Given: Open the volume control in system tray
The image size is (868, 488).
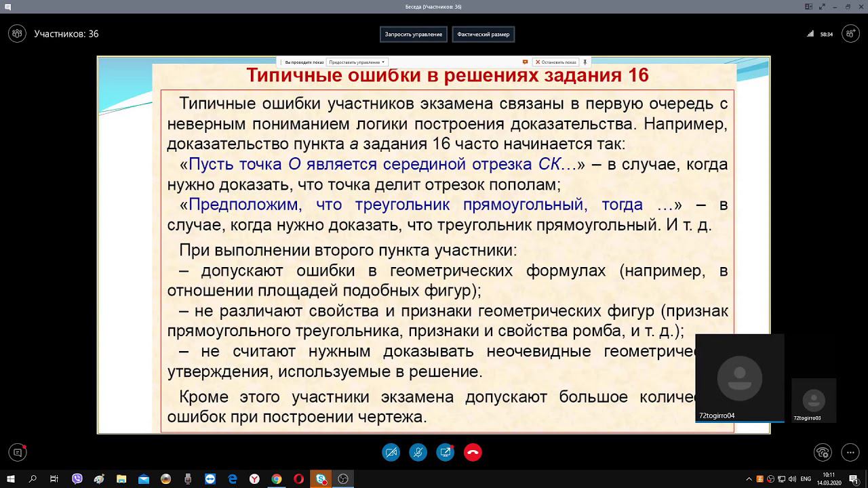Looking at the screenshot, I should click(x=793, y=479).
